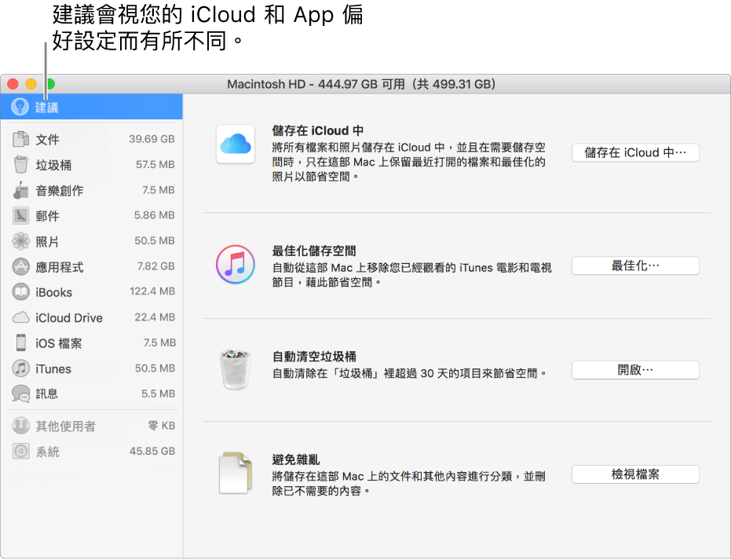
Task: Click the 7.5 MB size of 音樂創作
Action: tap(159, 190)
